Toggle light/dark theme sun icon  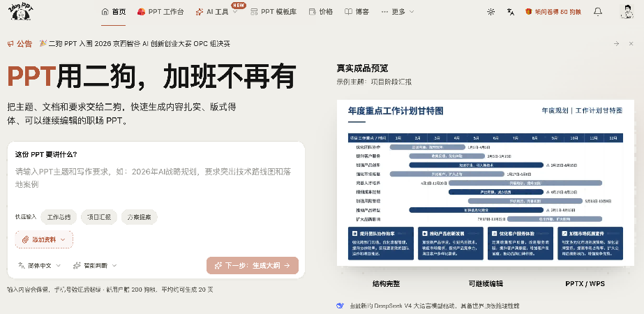pos(491,12)
